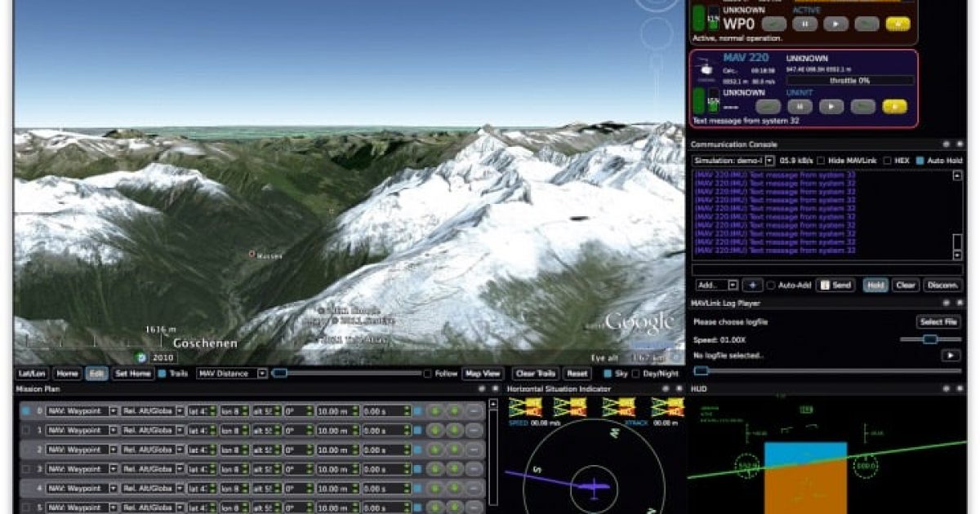Click the yellow button beside WP0

click(x=898, y=24)
